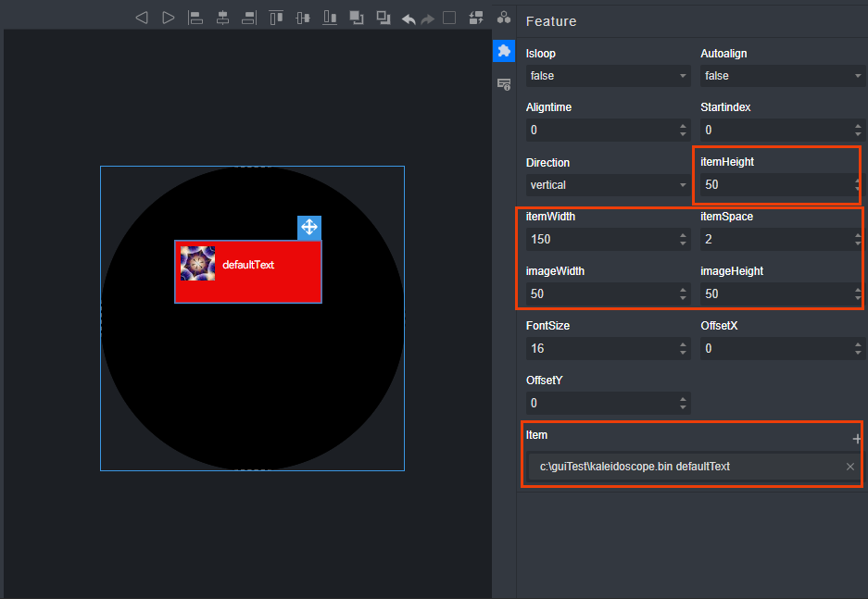The height and width of the screenshot is (599, 868).
Task: Open the three-hexagon sidebar tab
Action: (503, 18)
